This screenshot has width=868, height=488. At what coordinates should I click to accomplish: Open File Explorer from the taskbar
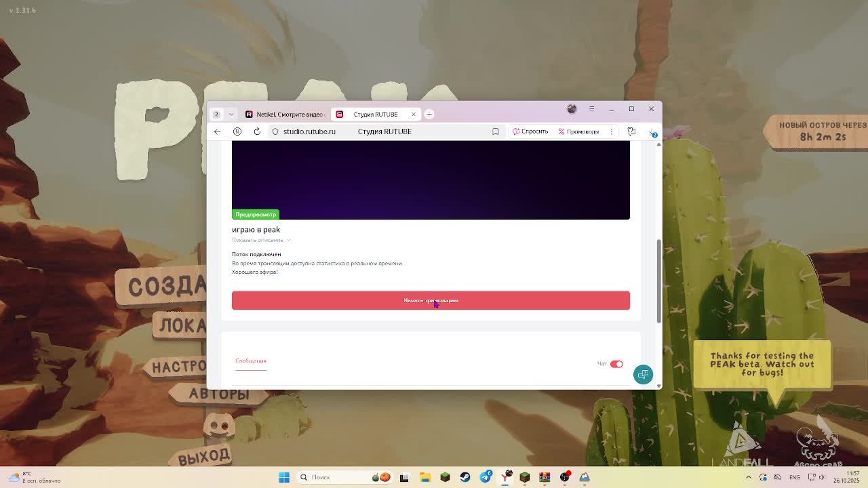coord(425,477)
